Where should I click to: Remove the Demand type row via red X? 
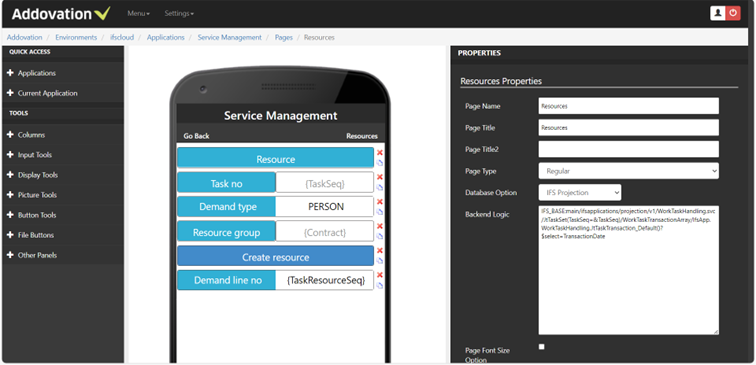[379, 202]
